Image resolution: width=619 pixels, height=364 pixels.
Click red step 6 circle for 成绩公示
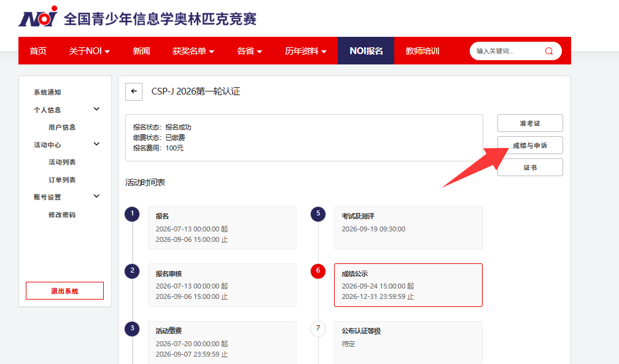[x=318, y=271]
